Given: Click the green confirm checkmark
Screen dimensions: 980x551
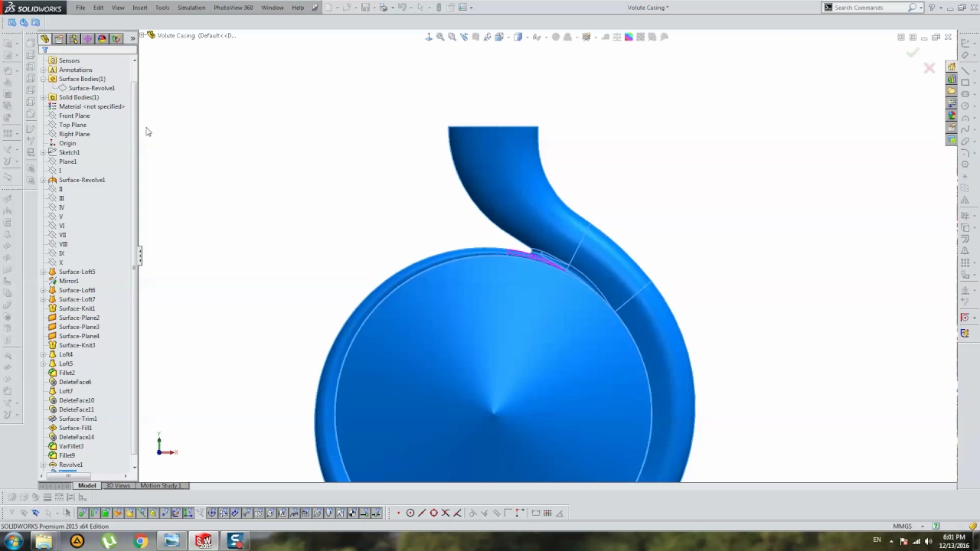Looking at the screenshot, I should pyautogui.click(x=913, y=52).
